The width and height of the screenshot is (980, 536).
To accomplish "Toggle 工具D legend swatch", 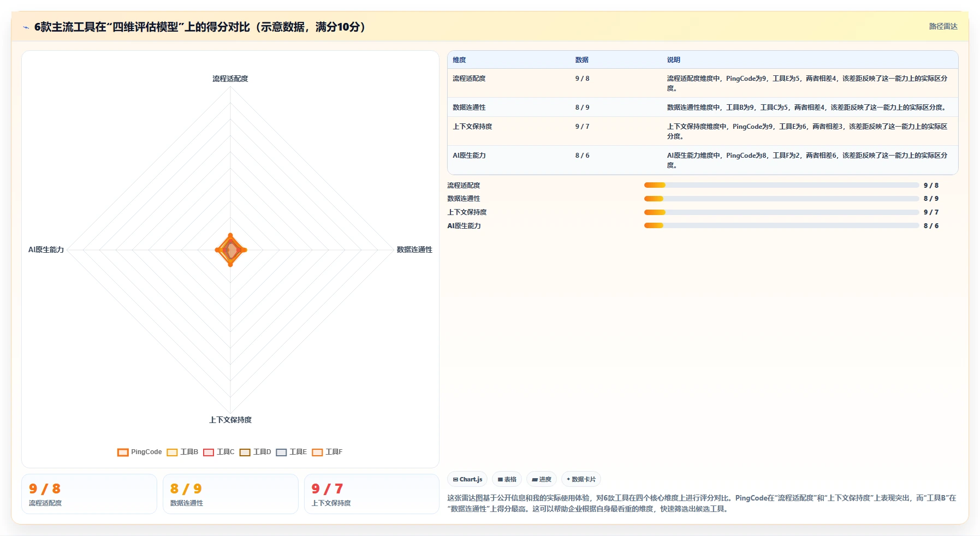I will click(x=245, y=452).
